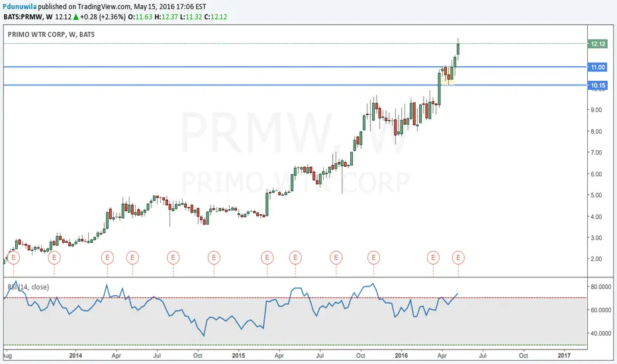Select the May 2014 earnings E marker
Image resolution: width=617 pixels, height=364 pixels.
coord(132,257)
